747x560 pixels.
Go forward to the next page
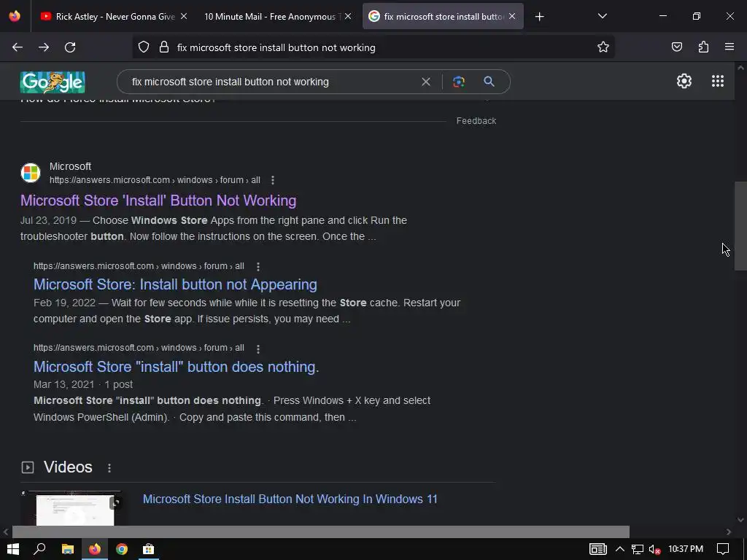click(44, 47)
